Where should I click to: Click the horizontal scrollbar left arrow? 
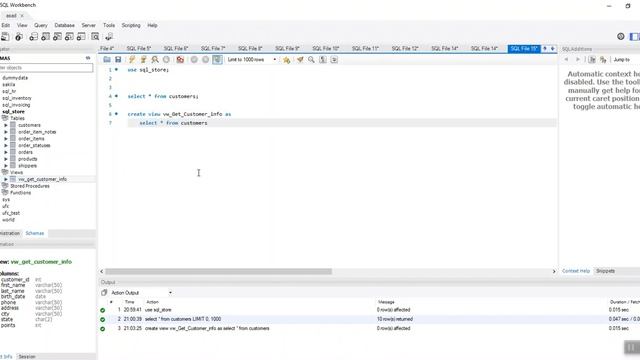(102, 271)
